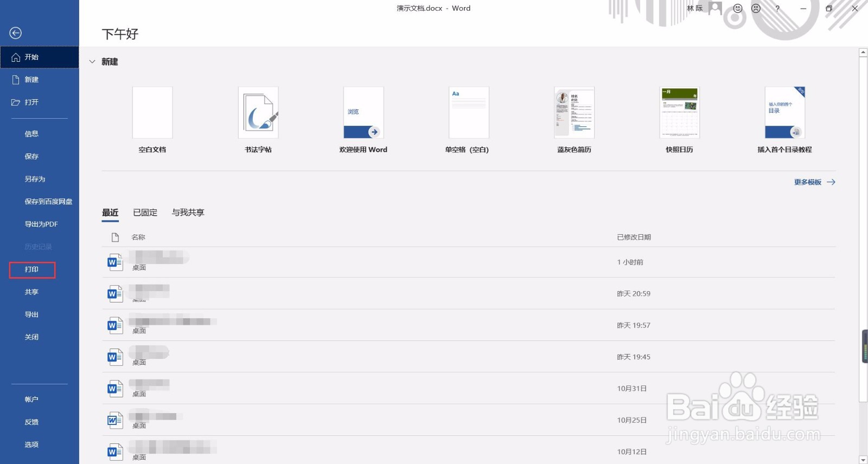
Task: Create a 空白文档 from thumbnail
Action: pos(152,113)
